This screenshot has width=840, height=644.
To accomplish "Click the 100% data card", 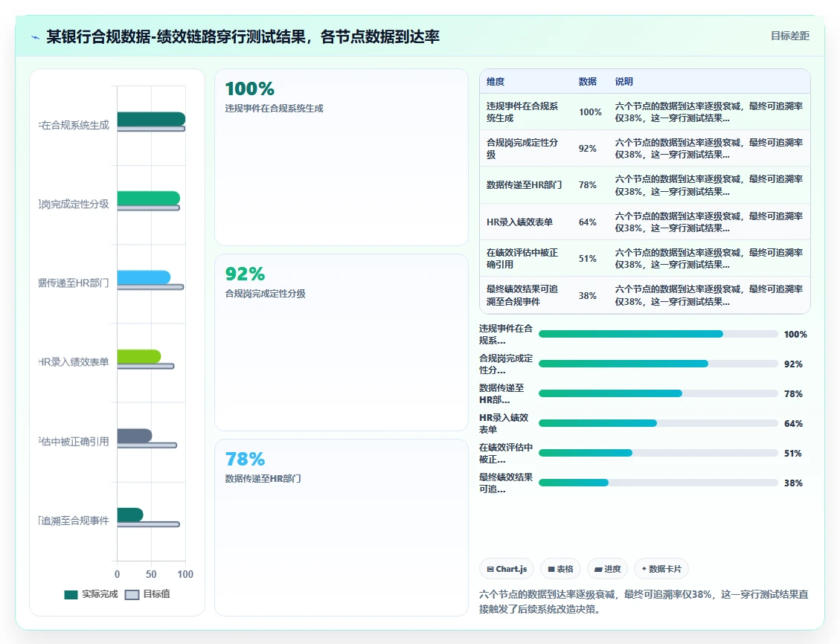I will pos(342,158).
